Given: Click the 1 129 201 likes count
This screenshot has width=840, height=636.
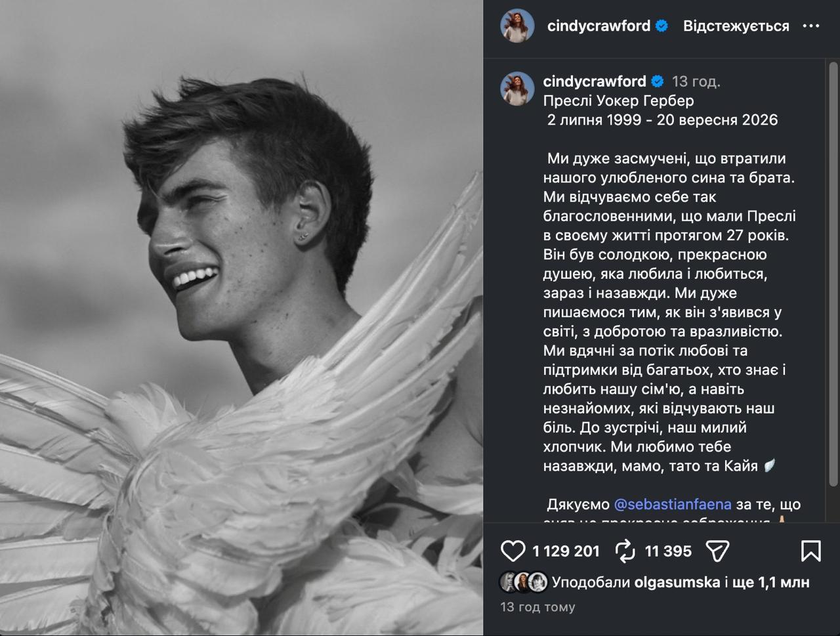Looking at the screenshot, I should (566, 551).
